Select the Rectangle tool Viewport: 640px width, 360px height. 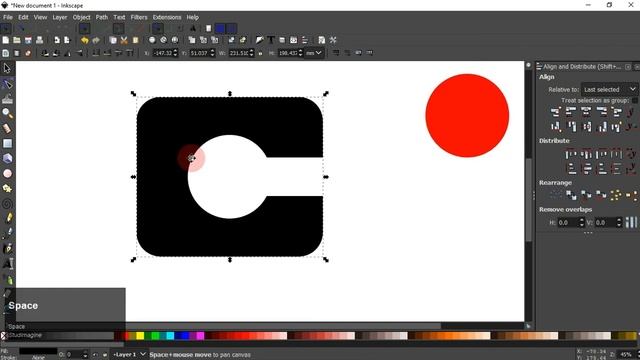point(7,143)
